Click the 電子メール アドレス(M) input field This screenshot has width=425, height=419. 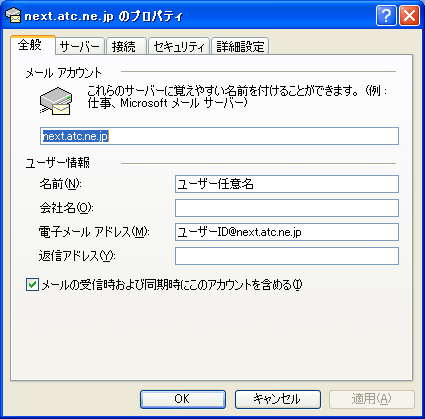pos(287,232)
